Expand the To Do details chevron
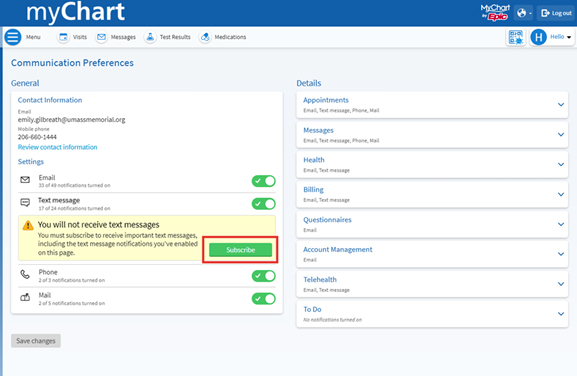The height and width of the screenshot is (376, 577). coord(561,314)
